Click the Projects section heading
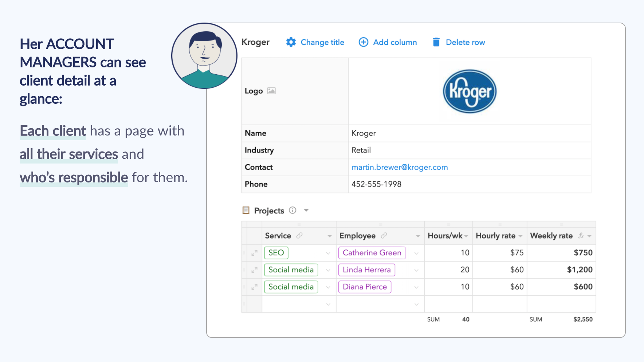This screenshot has height=362, width=644. (x=269, y=210)
